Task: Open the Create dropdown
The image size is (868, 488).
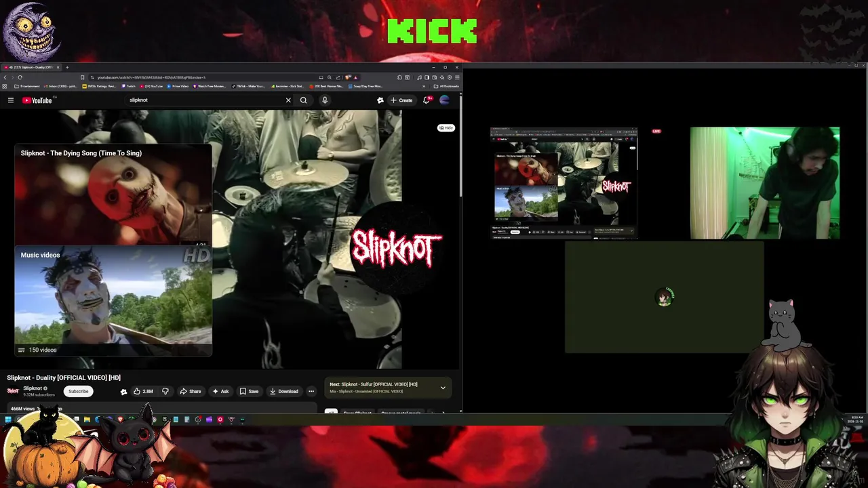Action: pyautogui.click(x=401, y=100)
